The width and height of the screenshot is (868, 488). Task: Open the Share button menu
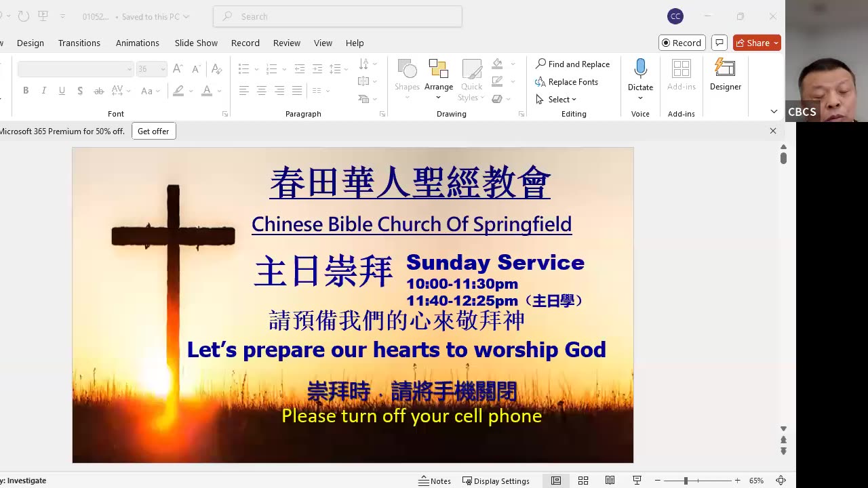pos(757,43)
